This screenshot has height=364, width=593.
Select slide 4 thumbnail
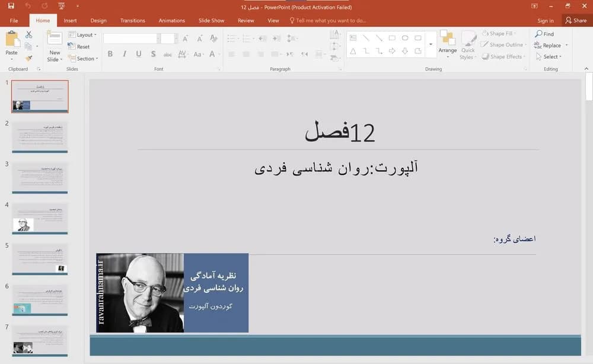coord(40,219)
